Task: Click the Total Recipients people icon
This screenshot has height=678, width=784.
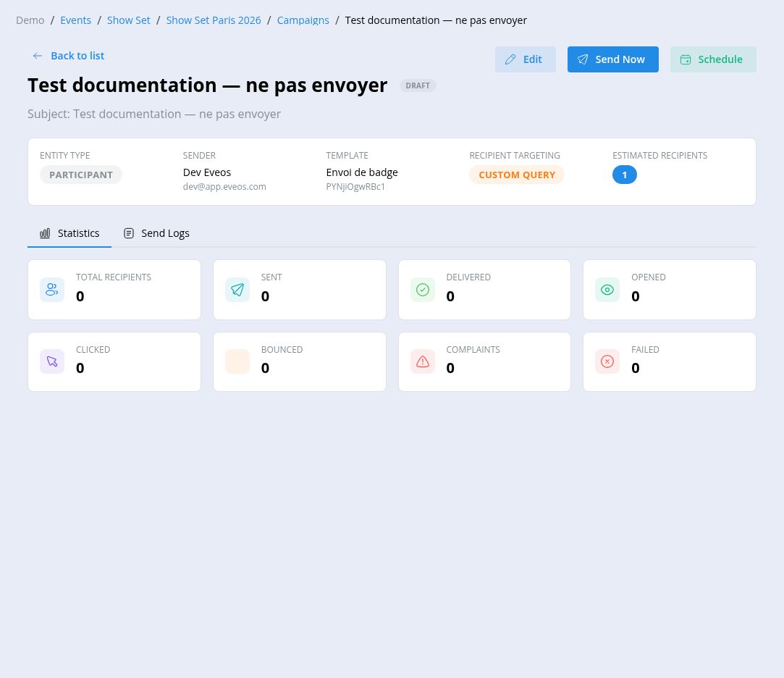Action: [x=52, y=290]
